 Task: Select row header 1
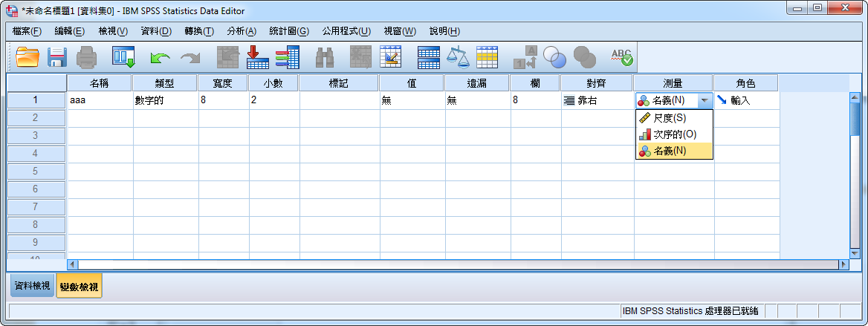[x=36, y=100]
